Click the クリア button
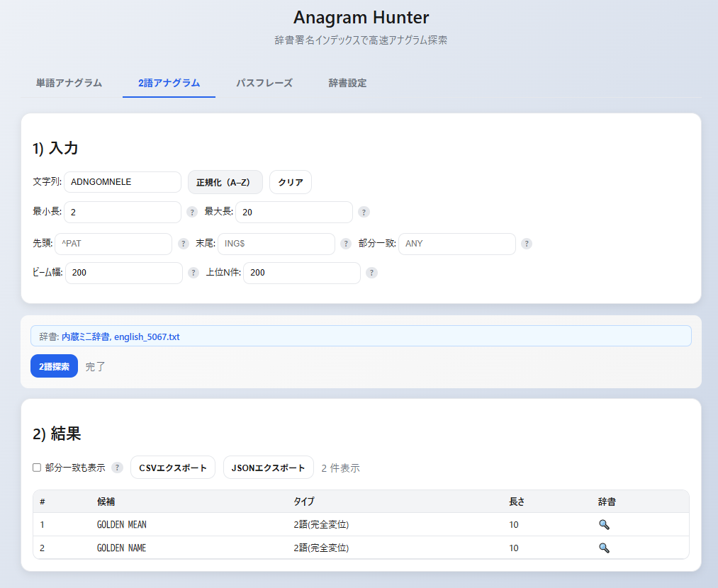The image size is (718, 588). click(290, 182)
